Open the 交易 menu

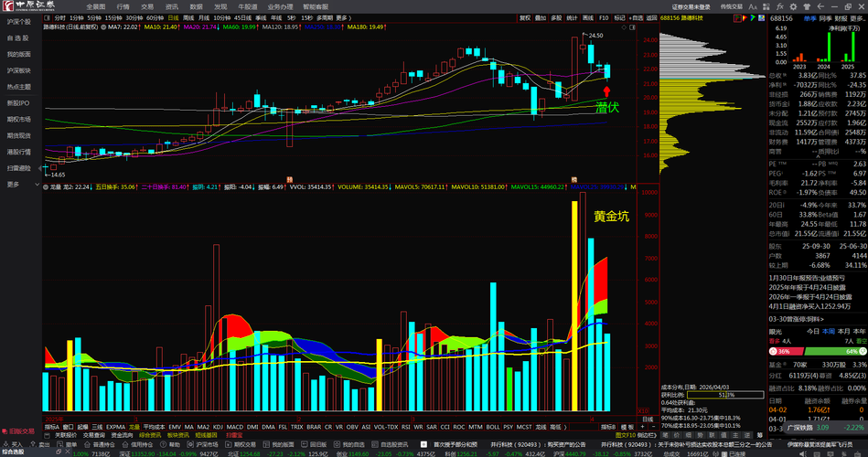(146, 6)
